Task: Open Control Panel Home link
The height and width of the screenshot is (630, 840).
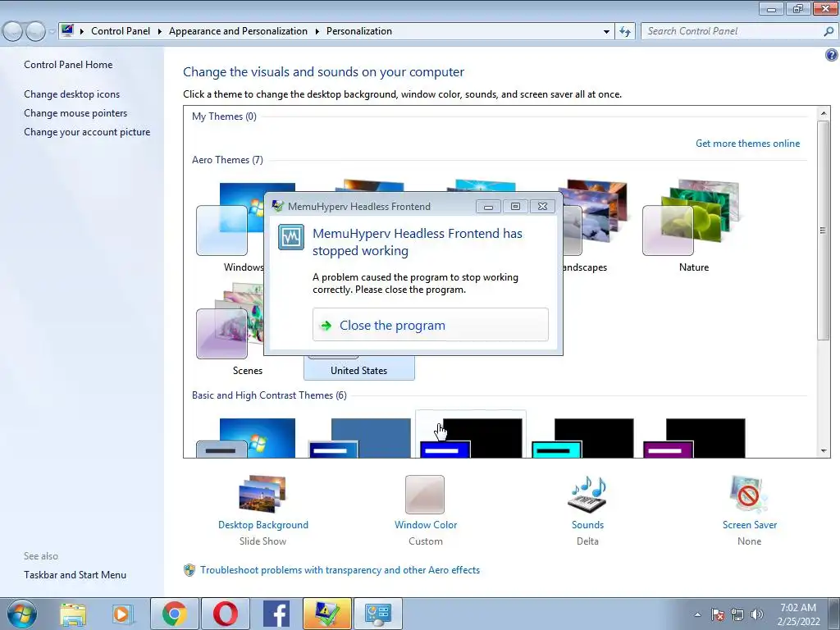Action: coord(68,64)
